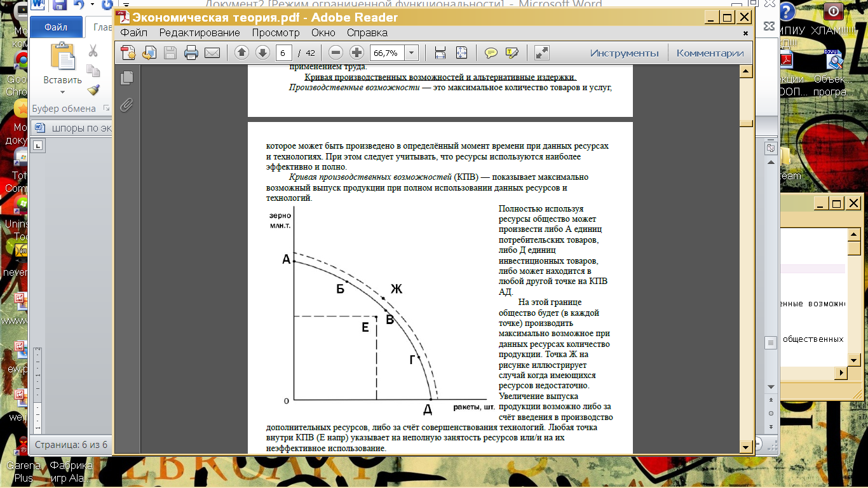Click the Create PDF online icon

click(x=128, y=53)
